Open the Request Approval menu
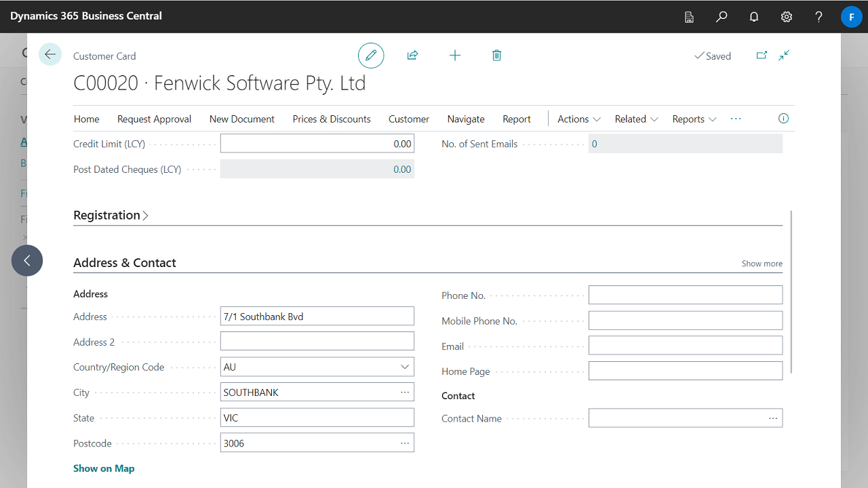This screenshot has height=488, width=868. [155, 119]
